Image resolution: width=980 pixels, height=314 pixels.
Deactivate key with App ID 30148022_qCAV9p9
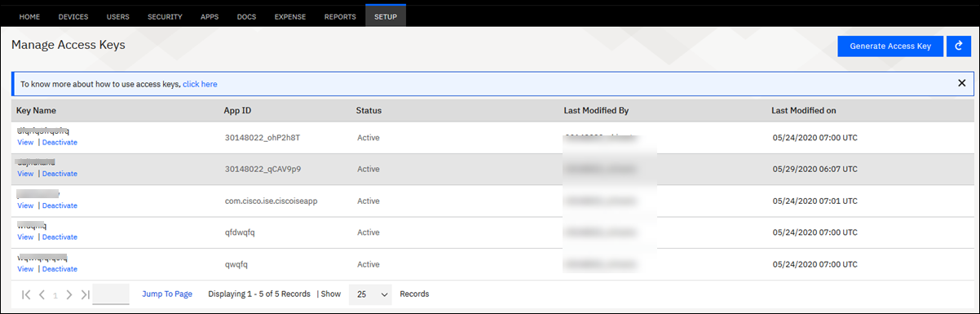(x=60, y=174)
